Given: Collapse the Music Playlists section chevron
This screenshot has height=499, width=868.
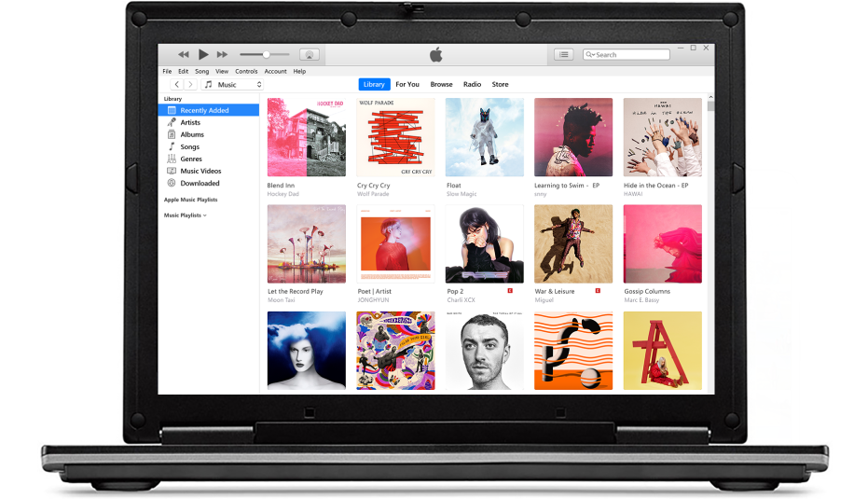Looking at the screenshot, I should tap(205, 215).
